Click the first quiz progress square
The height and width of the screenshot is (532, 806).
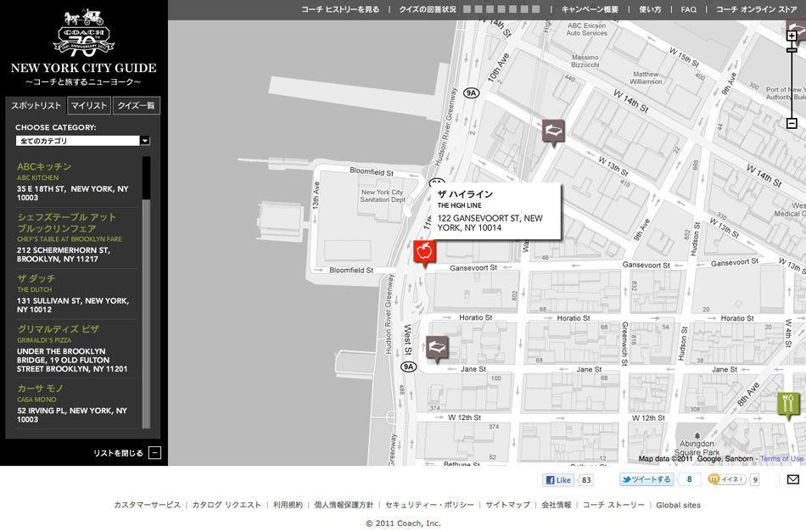467,9
